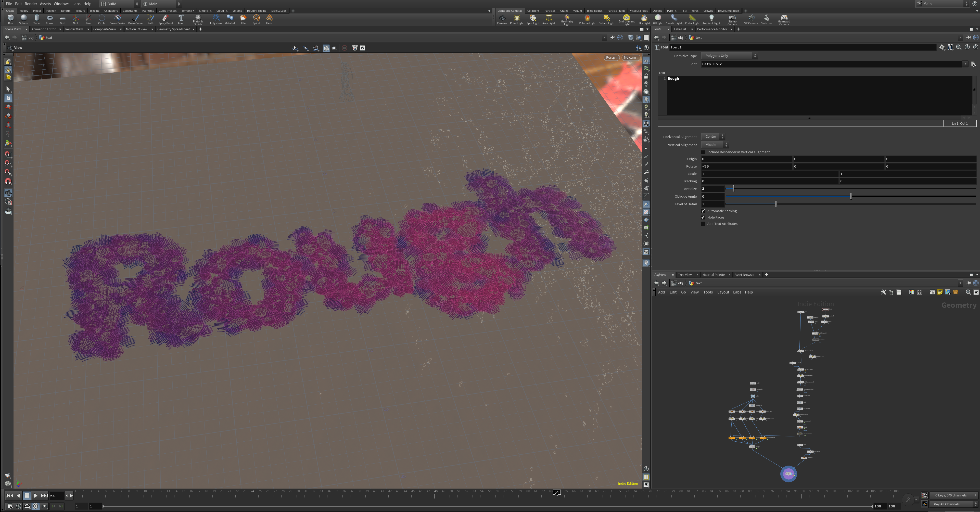The image size is (980, 512).
Task: Open the Primitive Type dropdown
Action: (x=729, y=56)
